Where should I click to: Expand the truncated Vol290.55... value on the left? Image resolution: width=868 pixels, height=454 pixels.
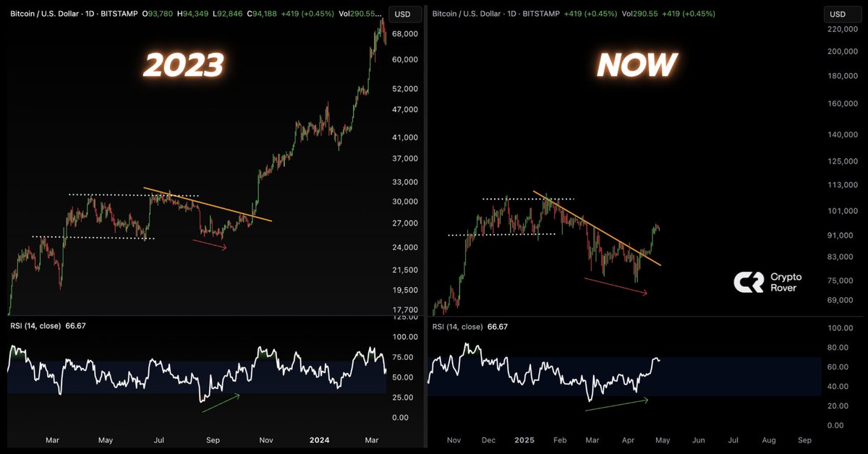(x=361, y=13)
